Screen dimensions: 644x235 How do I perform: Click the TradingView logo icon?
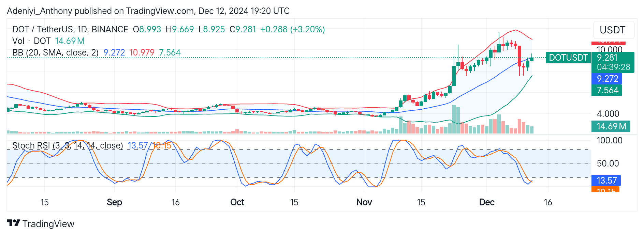click(13, 223)
